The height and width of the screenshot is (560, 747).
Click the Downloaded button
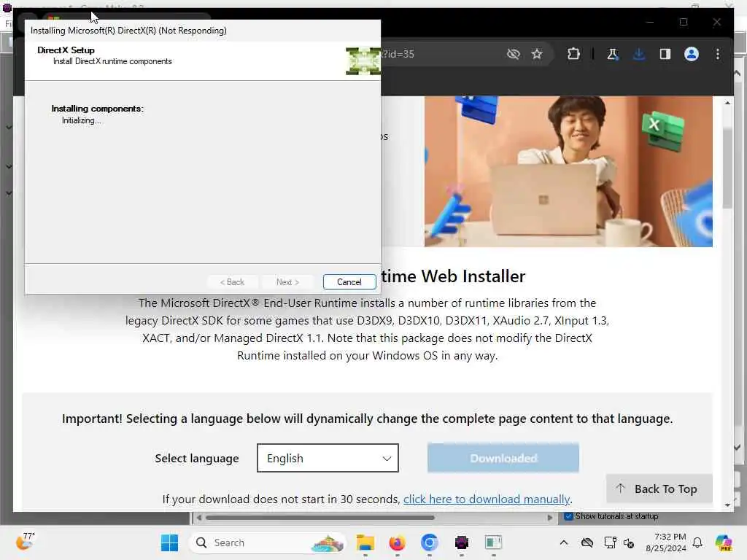point(503,458)
